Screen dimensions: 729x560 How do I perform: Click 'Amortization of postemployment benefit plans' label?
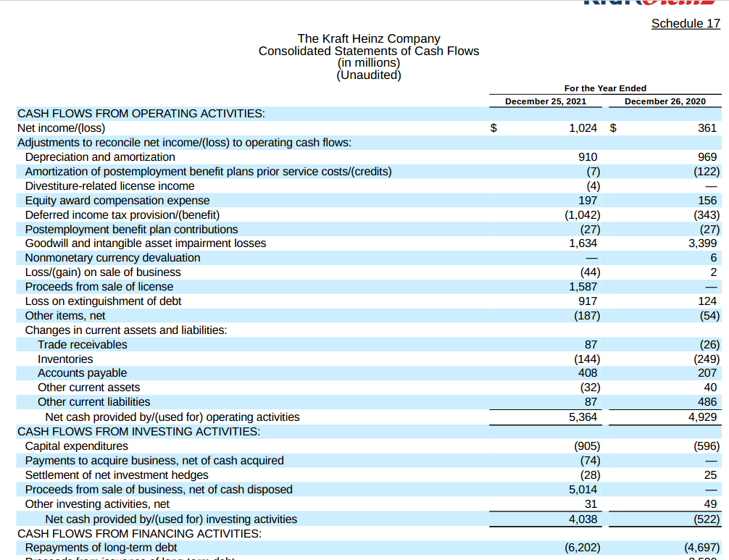point(208,172)
